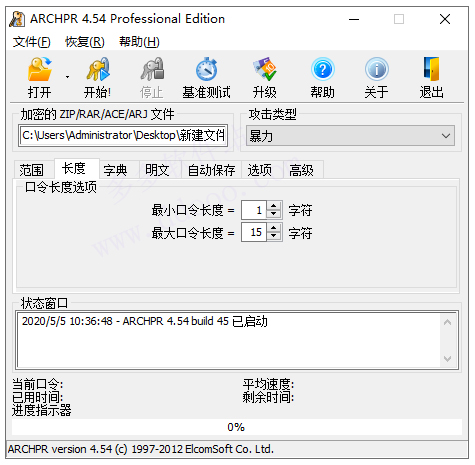475x465 pixels.
Task: Minimize the ARCHPR window
Action: 354,19
